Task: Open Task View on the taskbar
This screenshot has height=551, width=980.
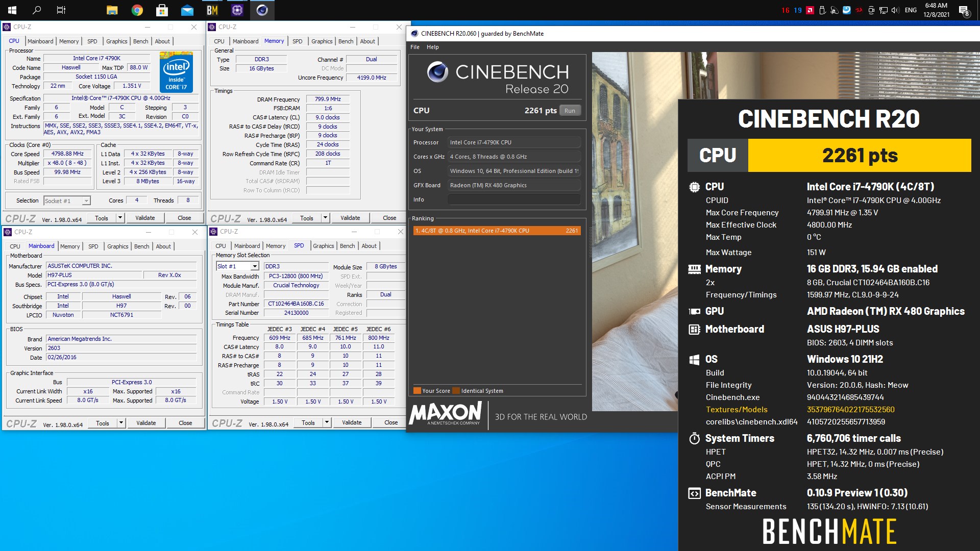Action: point(61,10)
